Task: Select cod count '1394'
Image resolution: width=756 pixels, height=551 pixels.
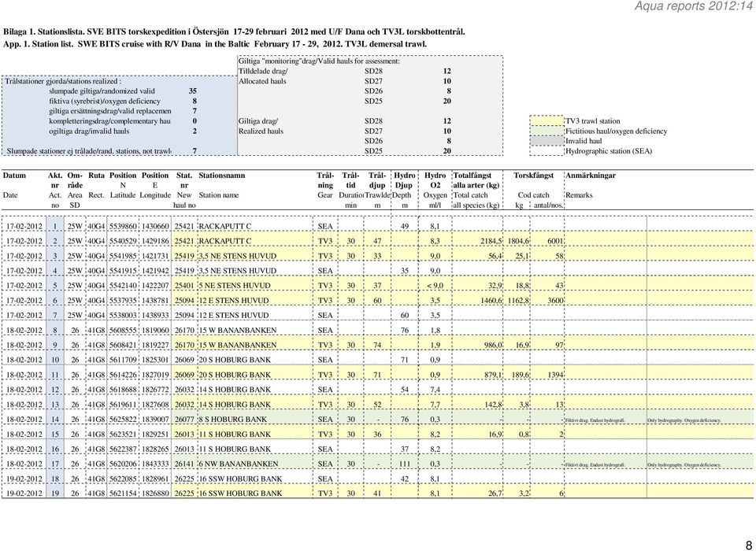Action: point(555,375)
